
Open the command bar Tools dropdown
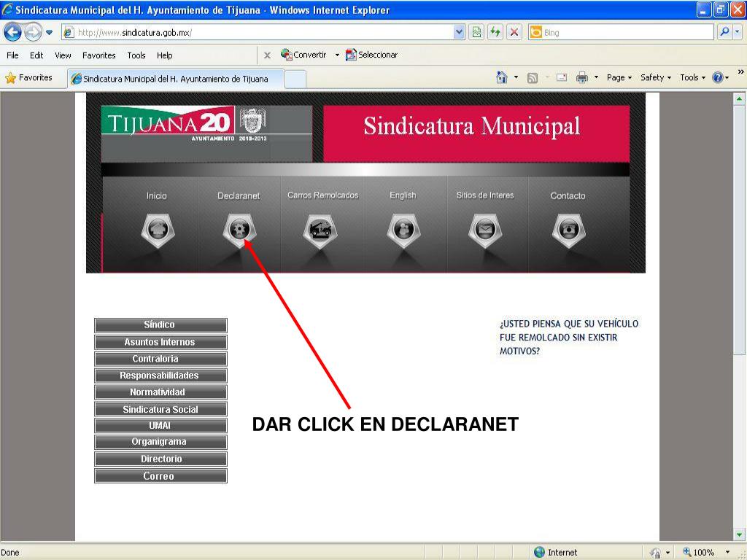click(x=693, y=77)
